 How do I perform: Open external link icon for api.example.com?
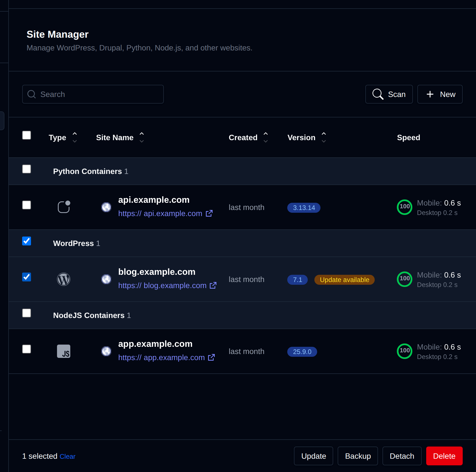(209, 213)
